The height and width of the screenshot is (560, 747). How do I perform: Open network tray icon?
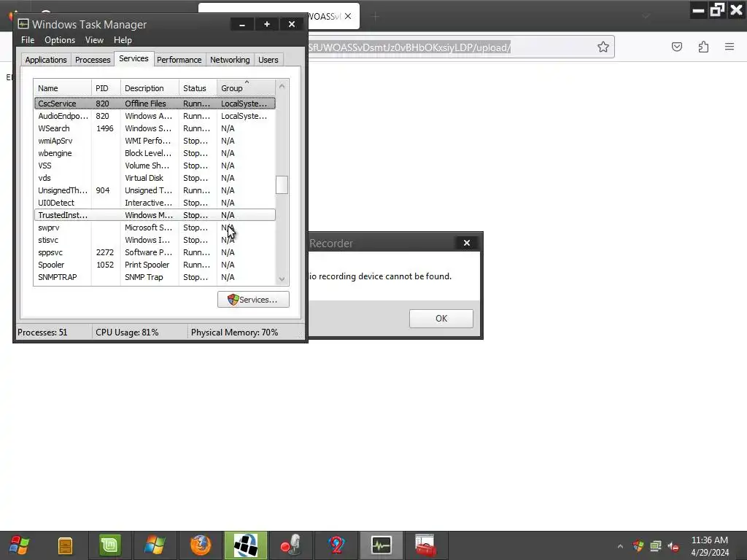point(656,546)
